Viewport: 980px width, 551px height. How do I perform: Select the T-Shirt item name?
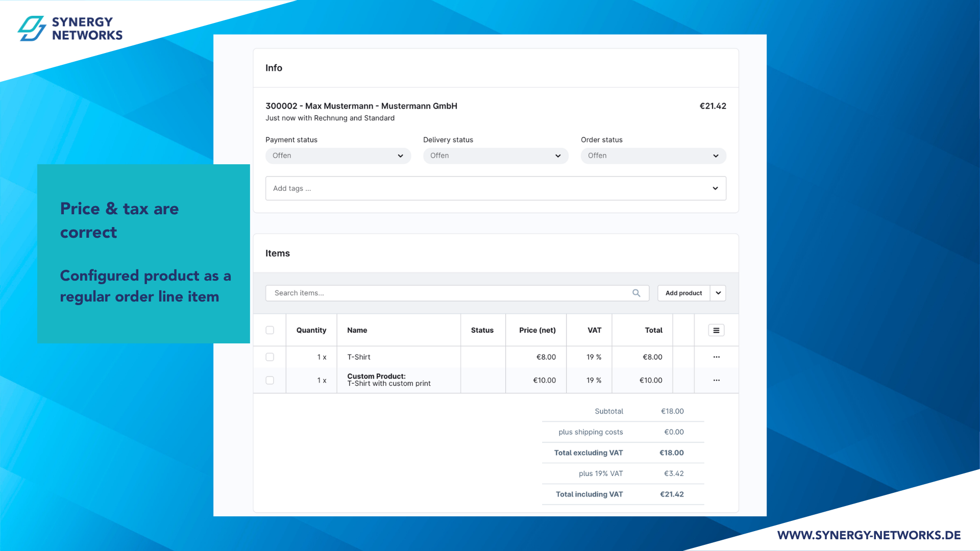point(359,357)
